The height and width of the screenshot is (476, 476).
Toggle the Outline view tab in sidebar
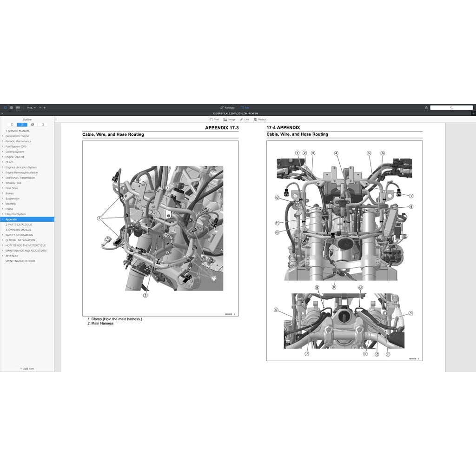coord(22,124)
